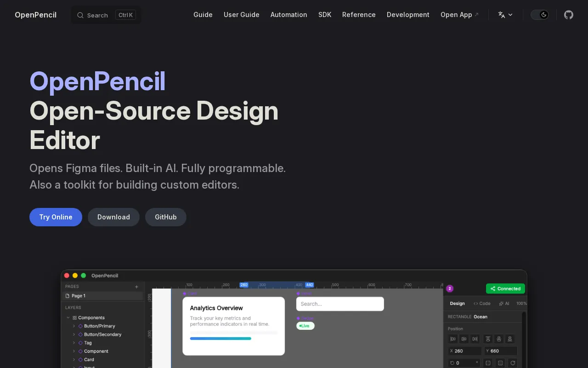The width and height of the screenshot is (588, 368).
Task: Click the align horizontal center icon
Action: [464, 339]
